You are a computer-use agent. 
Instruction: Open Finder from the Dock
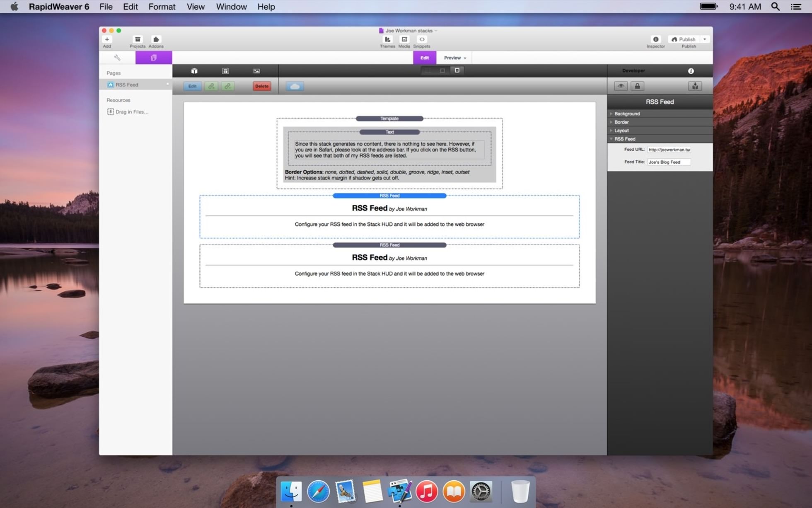(291, 491)
